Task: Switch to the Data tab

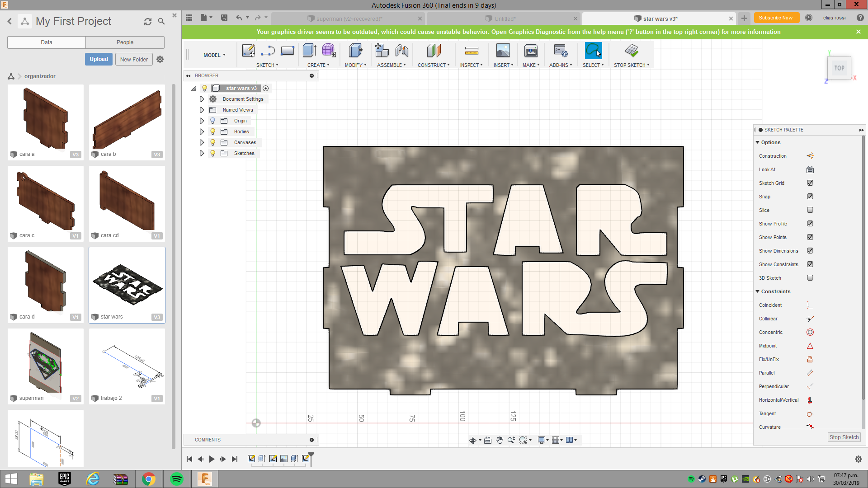Action: pyautogui.click(x=47, y=42)
